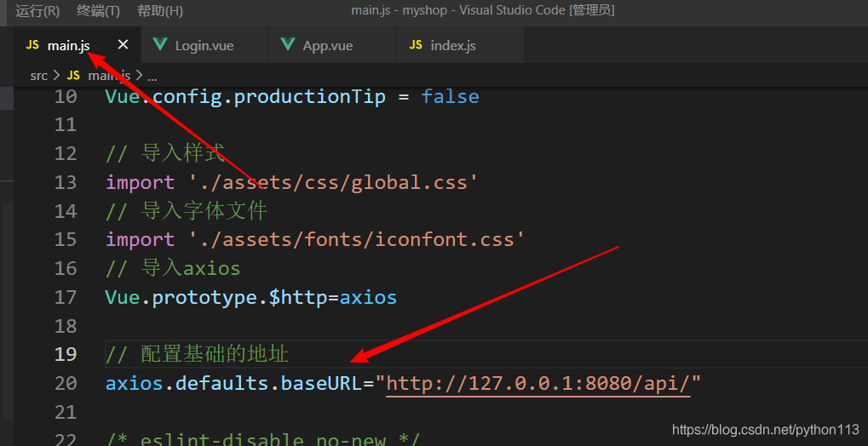Open the 帮助(H) menu

point(159,10)
